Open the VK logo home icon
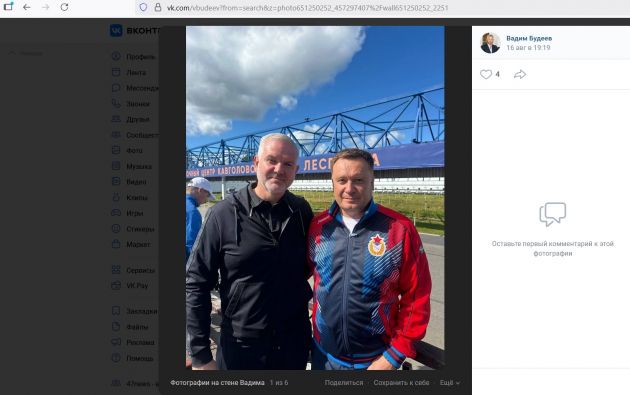The height and width of the screenshot is (395, 630). (116, 31)
